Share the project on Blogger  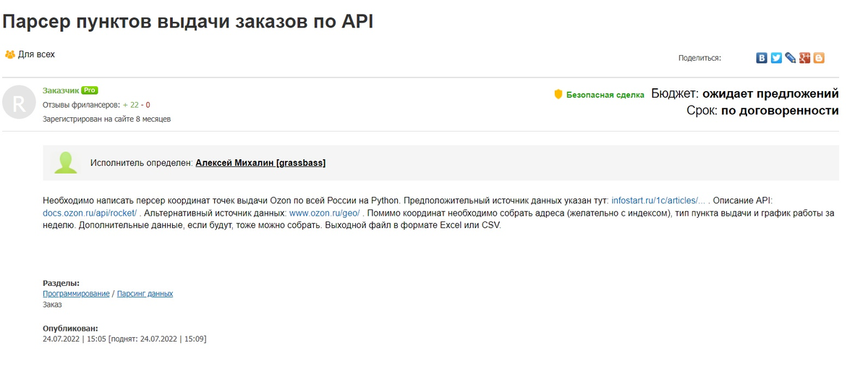coord(819,58)
